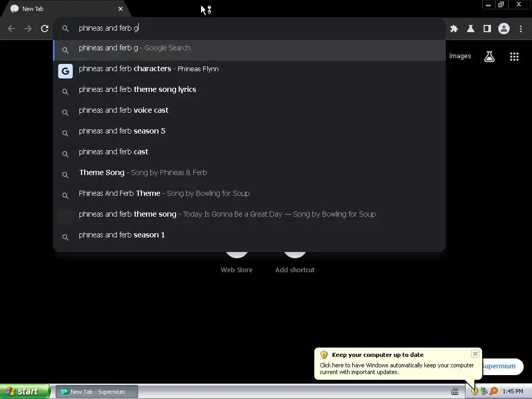Restore down the Supermium window

coord(501,5)
